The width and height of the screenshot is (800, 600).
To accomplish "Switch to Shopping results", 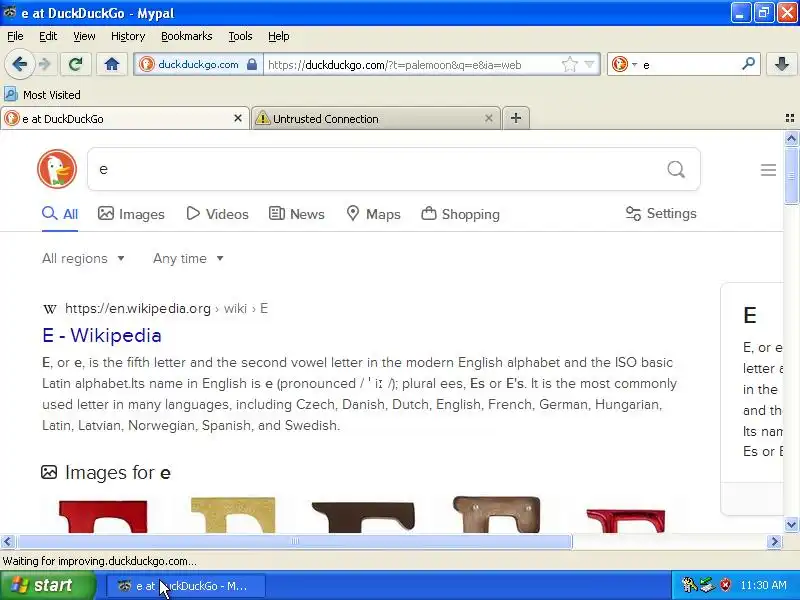I will pos(460,214).
